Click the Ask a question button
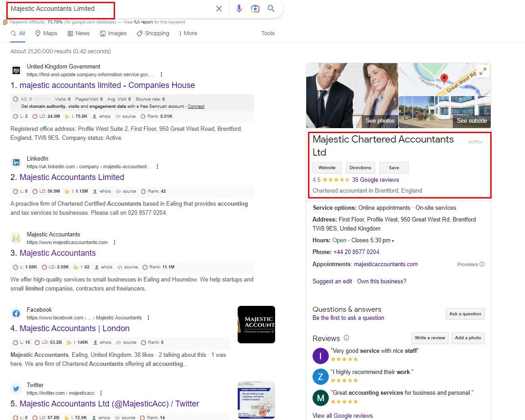The image size is (525, 420). coord(465,314)
